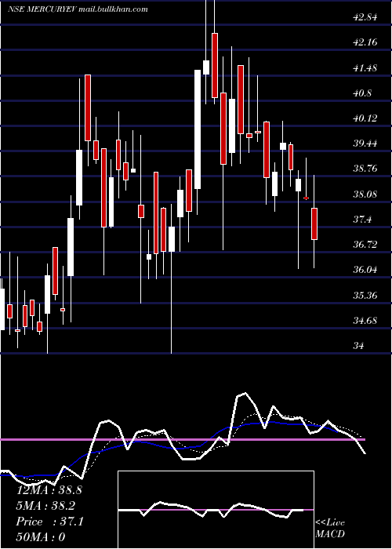Click the 50MA : 0 readout

coord(41,537)
